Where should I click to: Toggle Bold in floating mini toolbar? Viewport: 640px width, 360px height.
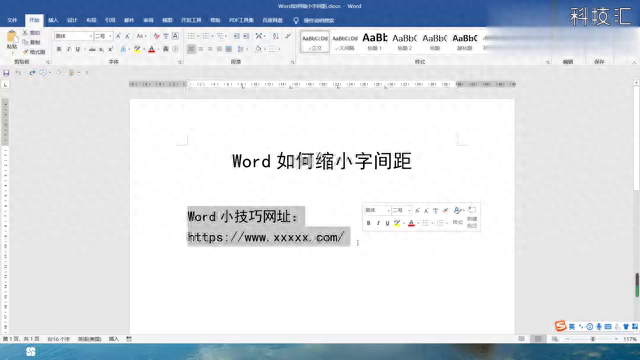pos(369,223)
